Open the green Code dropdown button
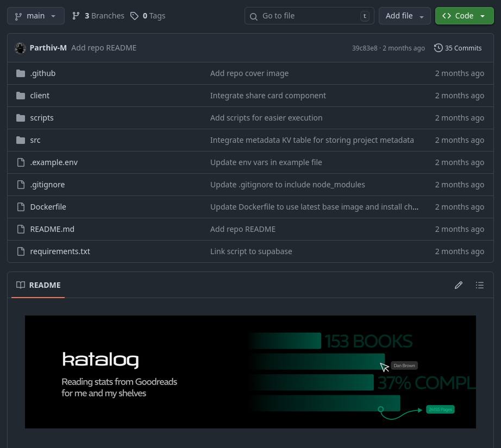The width and height of the screenshot is (501, 448). [464, 16]
